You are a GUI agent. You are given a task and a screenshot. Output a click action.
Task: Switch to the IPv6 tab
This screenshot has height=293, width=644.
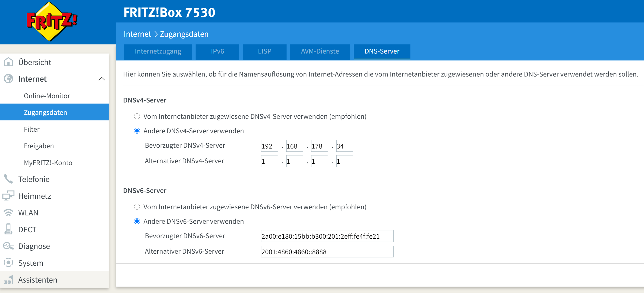point(217,51)
